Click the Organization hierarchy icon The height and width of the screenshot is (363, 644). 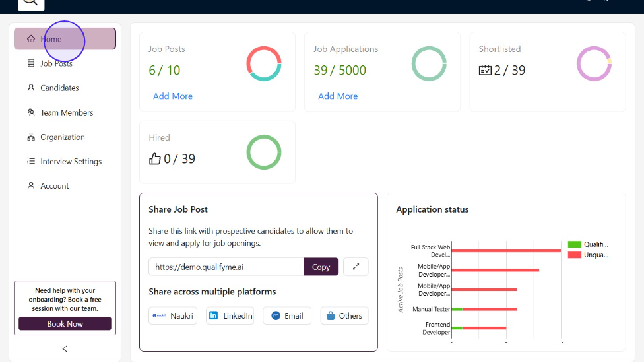[31, 137]
